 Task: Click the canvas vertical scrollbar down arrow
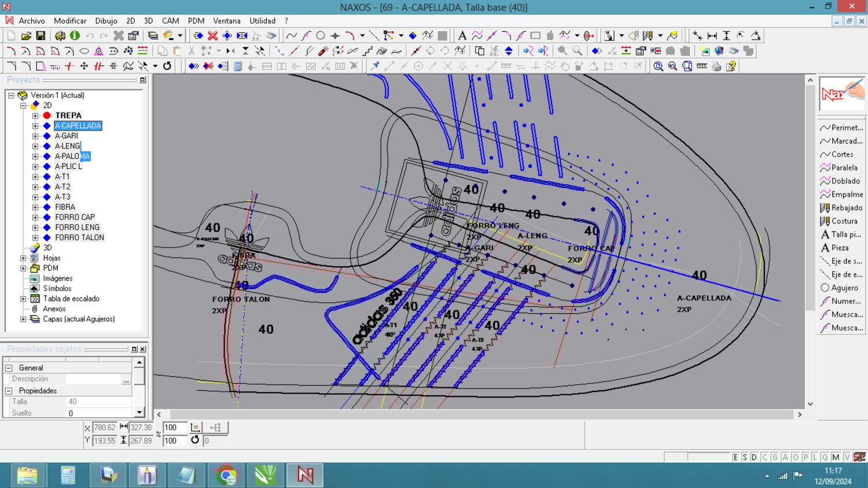810,404
